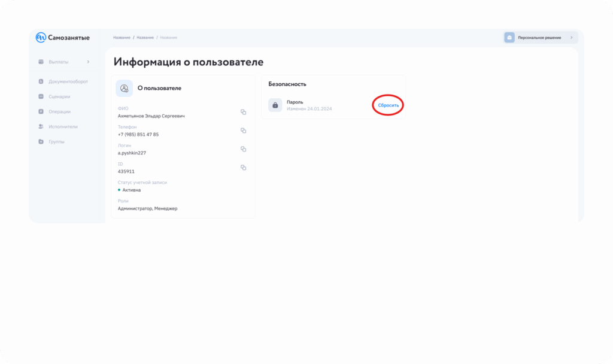Click the first Название breadcrumb link

pos(122,38)
